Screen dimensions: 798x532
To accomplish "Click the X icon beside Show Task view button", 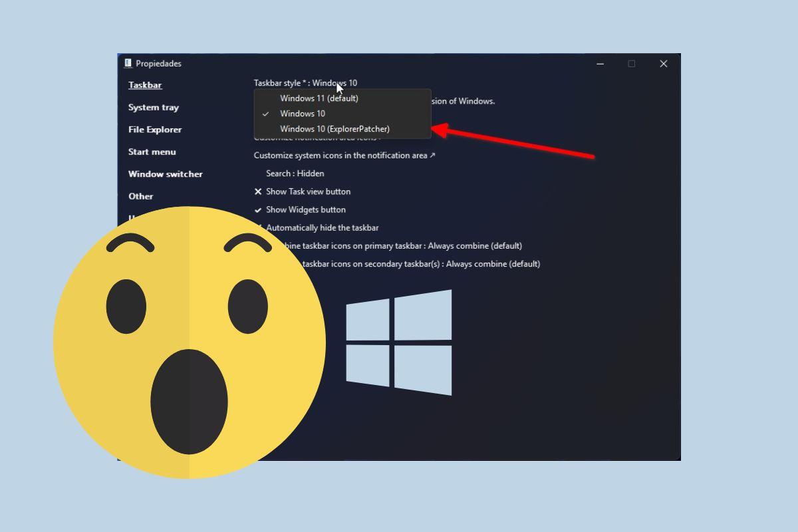I will [258, 192].
